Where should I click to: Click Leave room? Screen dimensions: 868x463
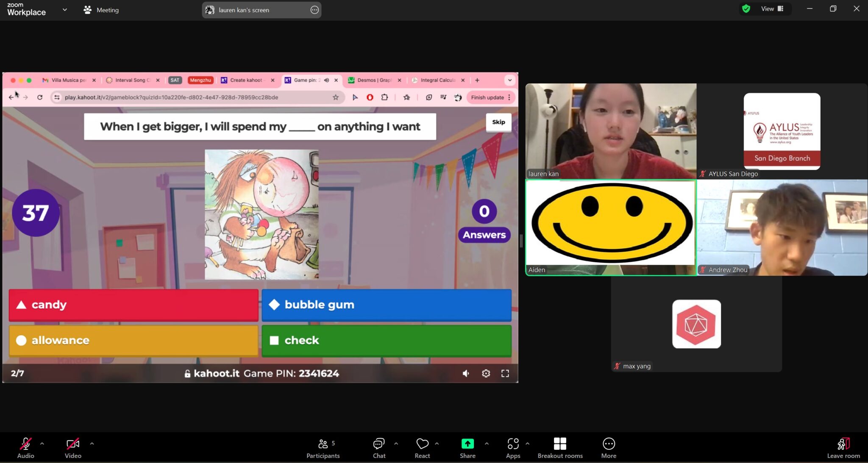click(843, 448)
